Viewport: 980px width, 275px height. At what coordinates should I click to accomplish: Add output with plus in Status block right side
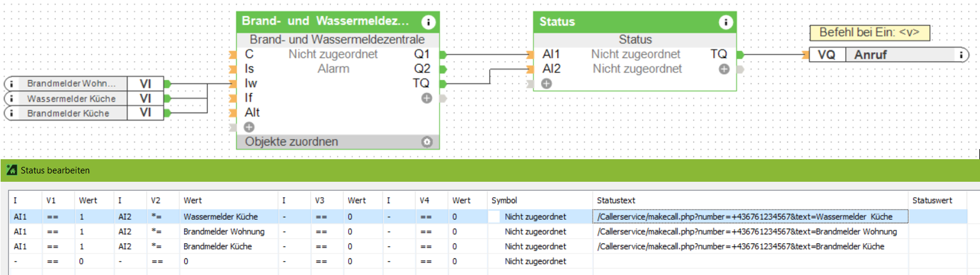724,69
